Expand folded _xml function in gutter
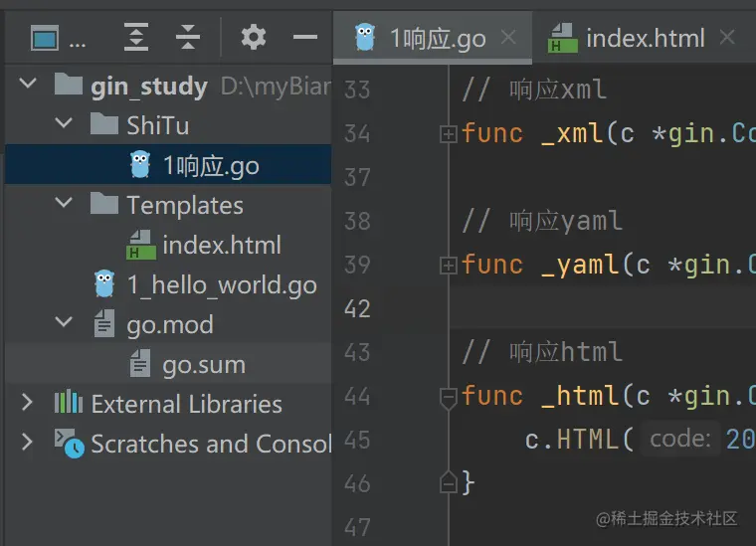 448,133
